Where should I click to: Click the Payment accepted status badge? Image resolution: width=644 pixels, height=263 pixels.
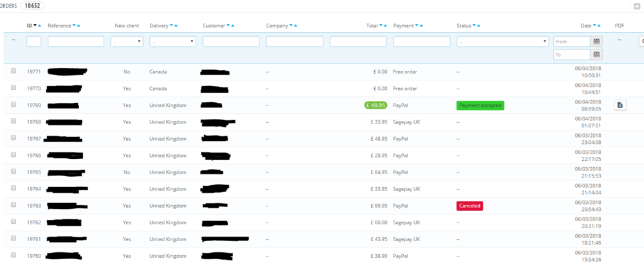coord(480,105)
